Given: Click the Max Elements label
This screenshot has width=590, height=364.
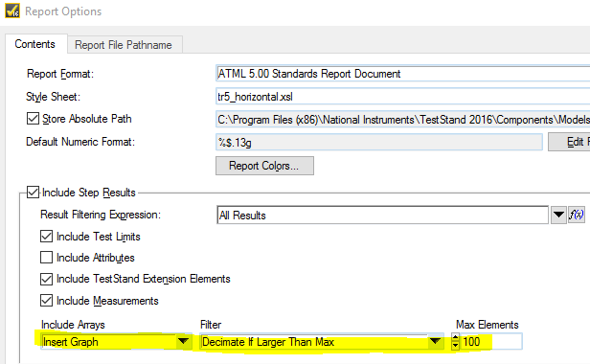Looking at the screenshot, I should tap(488, 325).
